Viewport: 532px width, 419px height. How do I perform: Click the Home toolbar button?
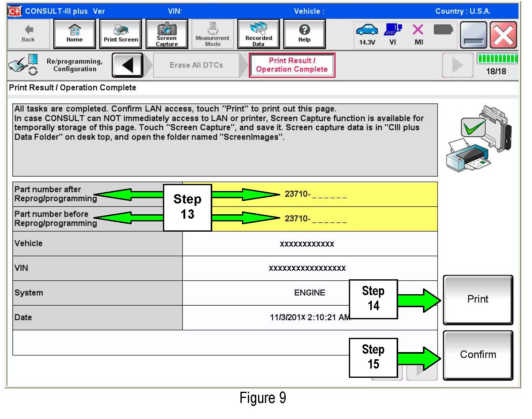(x=74, y=34)
